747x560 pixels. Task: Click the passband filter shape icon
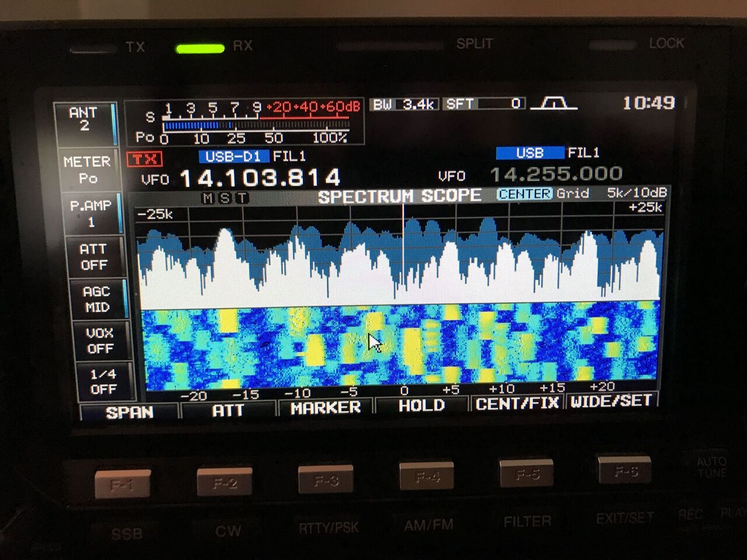click(553, 103)
